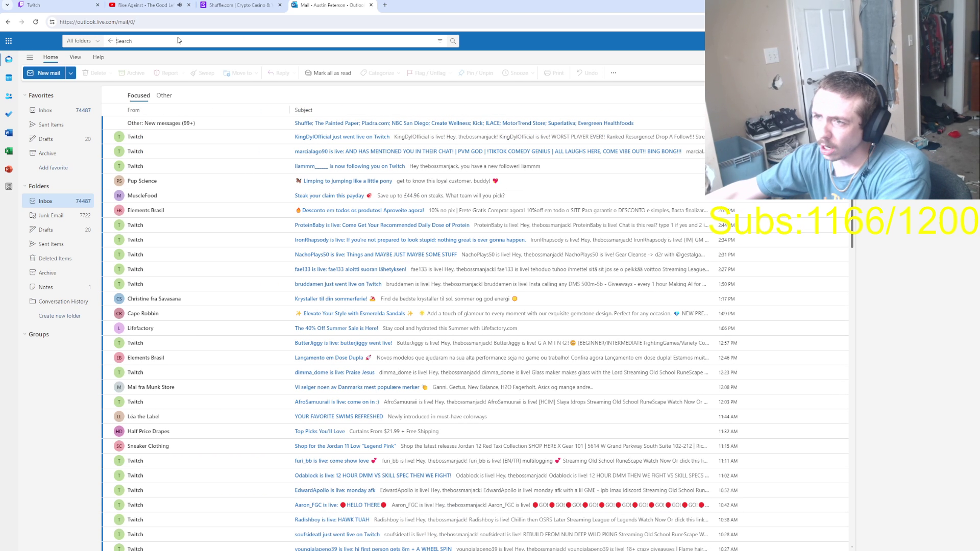Launch PowerPoint from the left rail
The image size is (980, 551).
(9, 169)
